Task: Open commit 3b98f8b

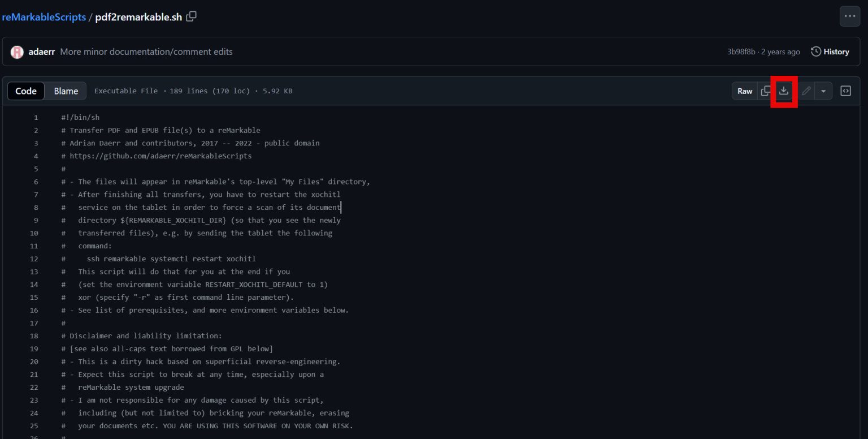Action: click(x=741, y=51)
